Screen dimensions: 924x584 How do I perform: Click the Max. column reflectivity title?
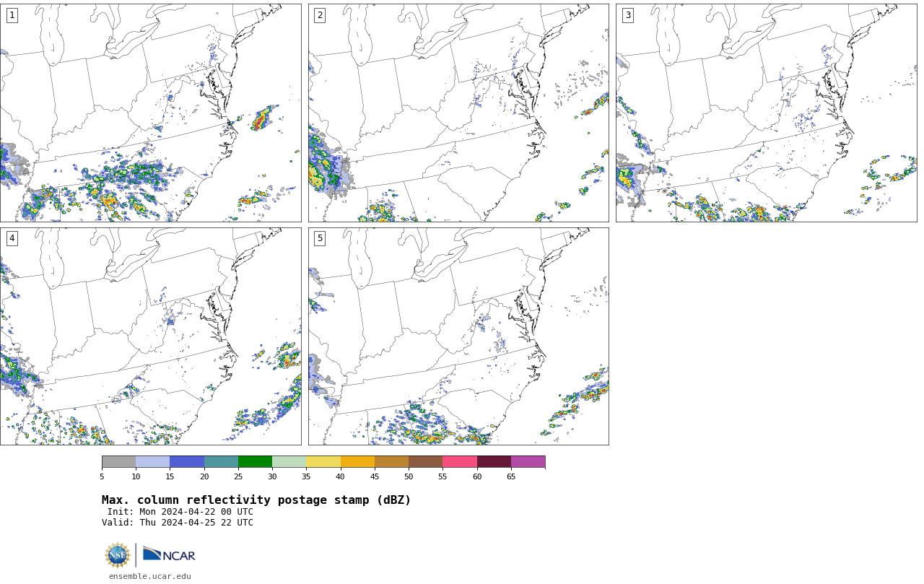(x=256, y=500)
